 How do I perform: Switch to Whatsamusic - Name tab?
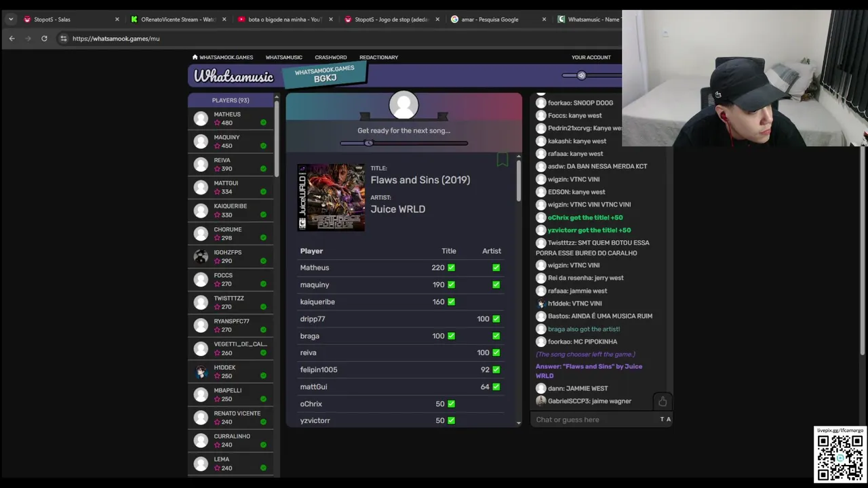pyautogui.click(x=587, y=19)
